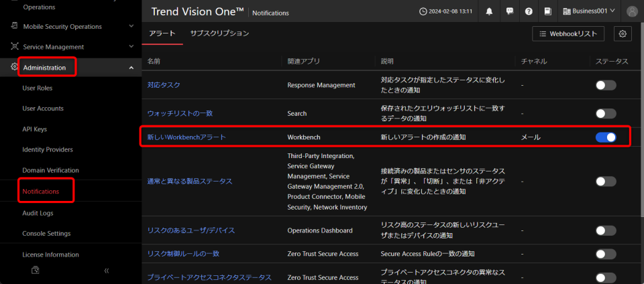Open the プライベートアクセスコネクタステータス link
644x284 pixels.
point(209,277)
